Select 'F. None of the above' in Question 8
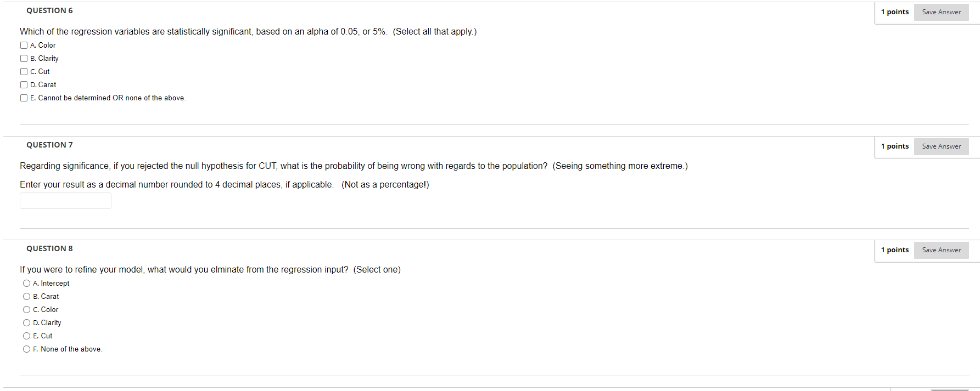This screenshot has height=391, width=980. click(x=26, y=349)
